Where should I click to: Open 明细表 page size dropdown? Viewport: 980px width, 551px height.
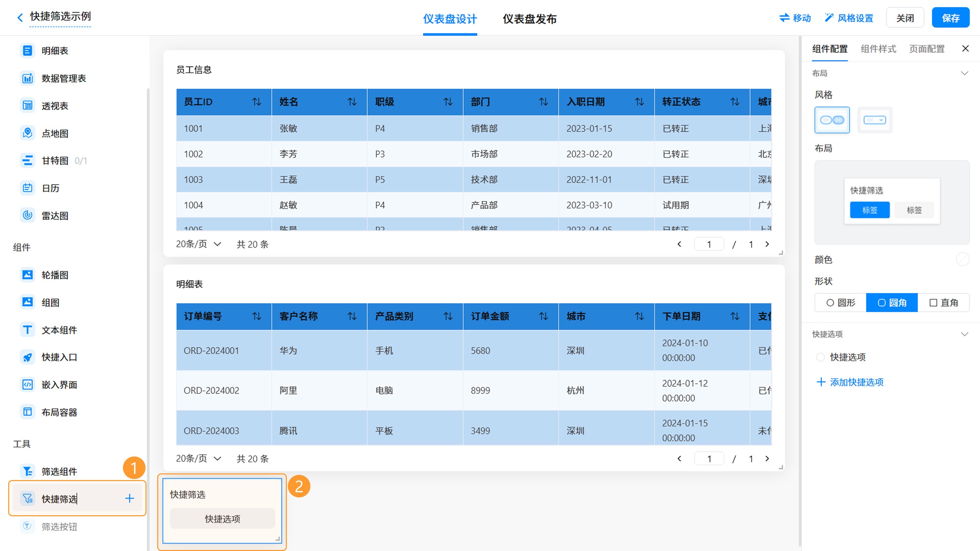coord(199,459)
